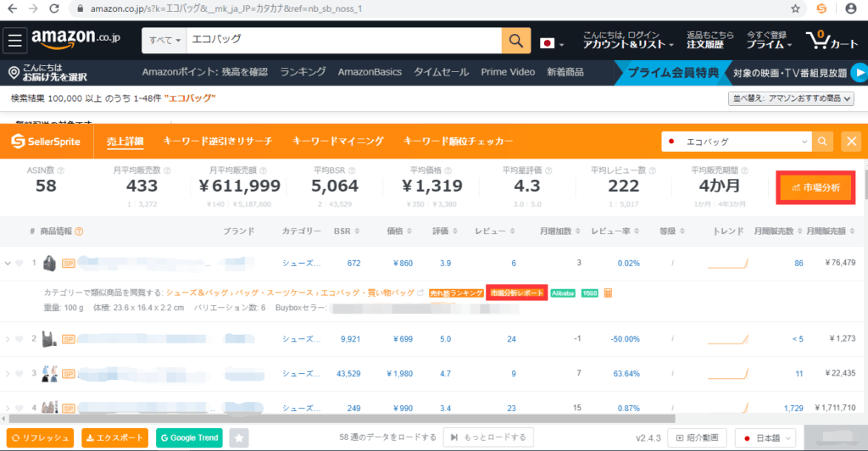868x451 pixels.
Task: View the trend sparkline of row 2
Action: coord(728,339)
